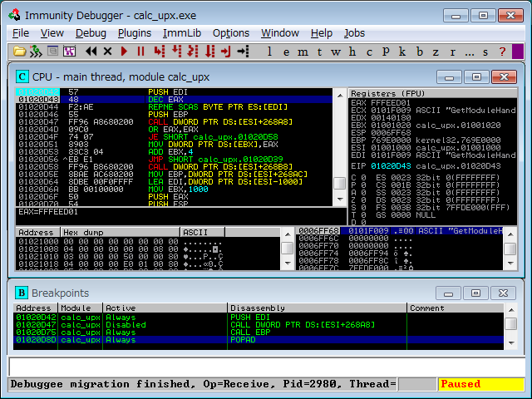The image size is (532, 399).
Task: Click the command input field
Action: pos(267,367)
